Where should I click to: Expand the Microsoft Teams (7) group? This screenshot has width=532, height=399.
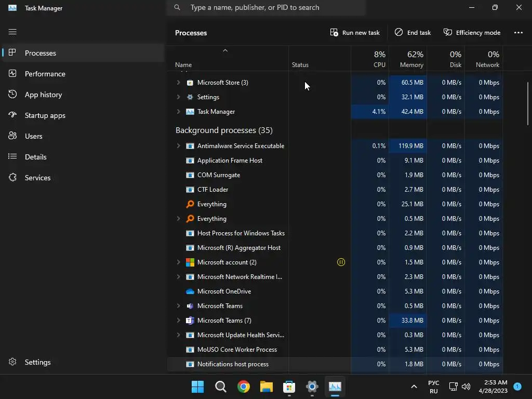178,320
